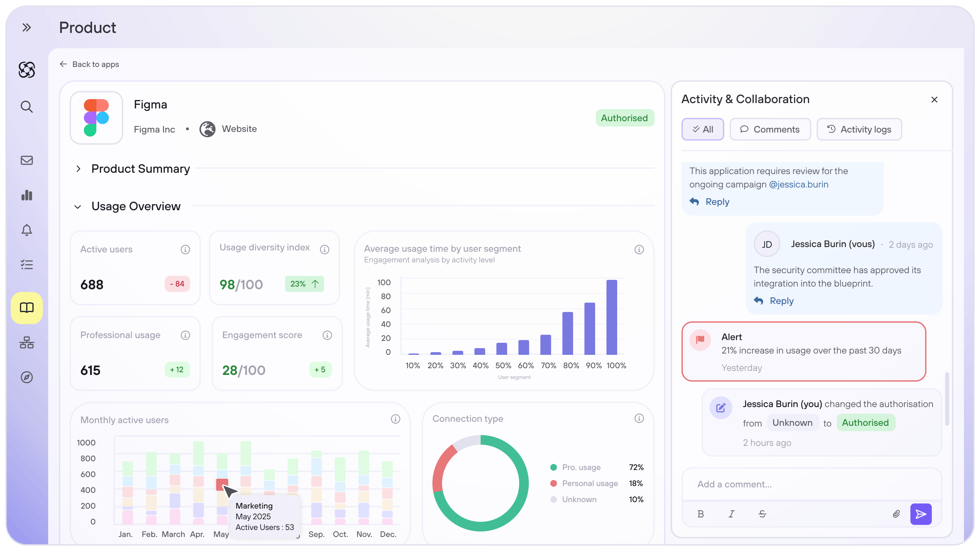The height and width of the screenshot is (551, 980).
Task: Show info for Active users card
Action: point(185,250)
